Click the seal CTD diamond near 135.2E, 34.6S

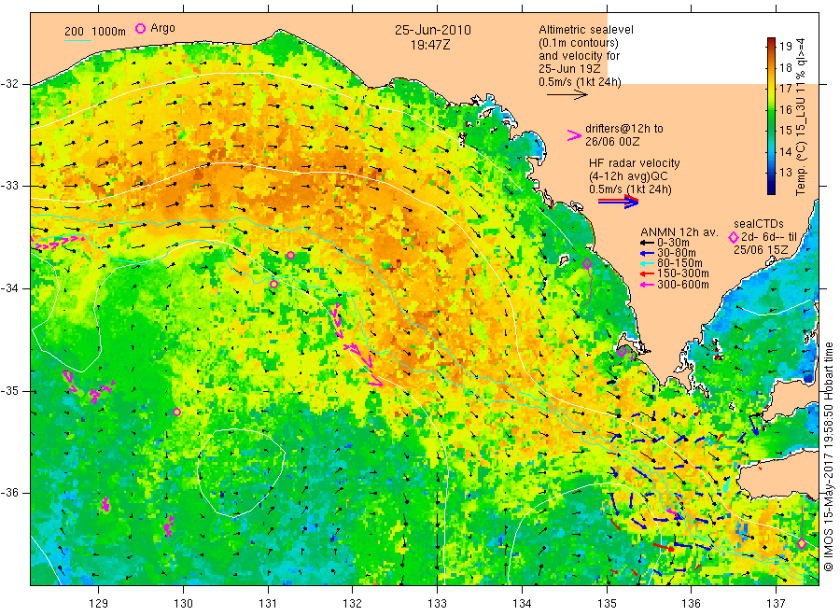pyautogui.click(x=622, y=352)
